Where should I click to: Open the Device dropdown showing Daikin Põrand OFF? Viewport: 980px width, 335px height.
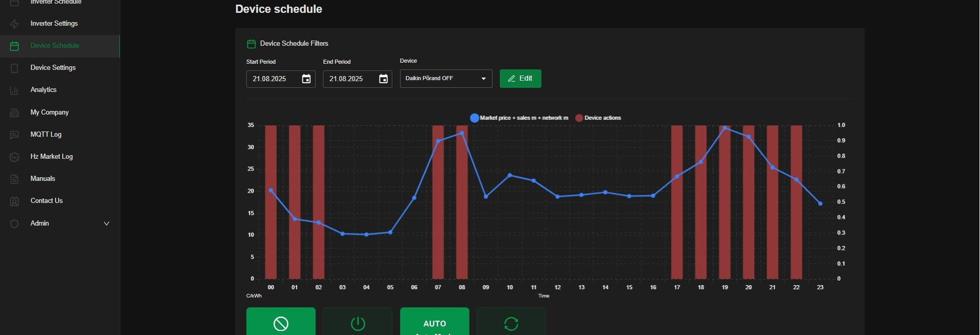click(x=446, y=79)
